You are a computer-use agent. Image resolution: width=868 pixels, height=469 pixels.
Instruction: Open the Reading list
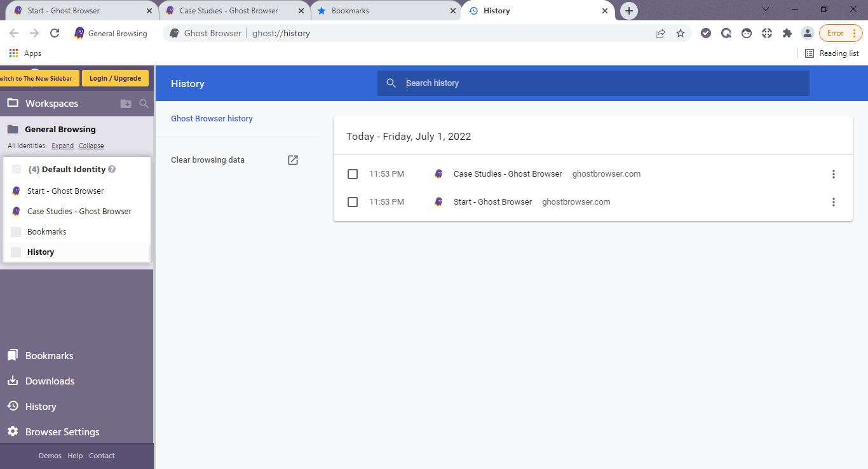coord(832,53)
